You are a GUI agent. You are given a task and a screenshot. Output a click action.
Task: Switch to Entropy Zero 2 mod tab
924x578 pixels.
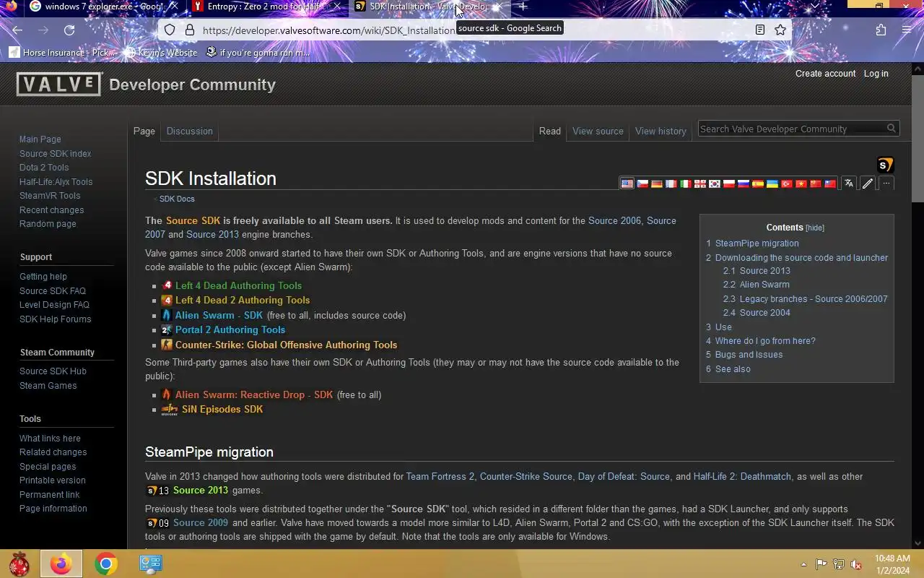click(260, 7)
